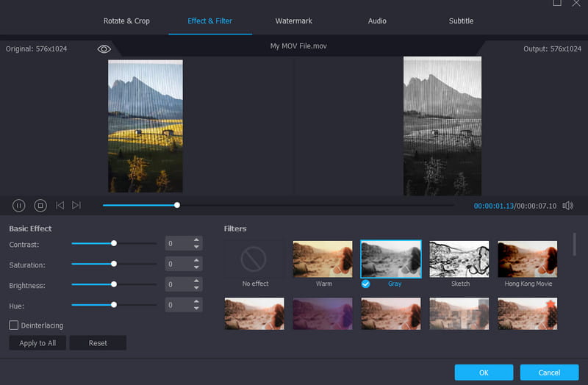Apply the Sketch filter
This screenshot has height=385, width=588.
[459, 259]
